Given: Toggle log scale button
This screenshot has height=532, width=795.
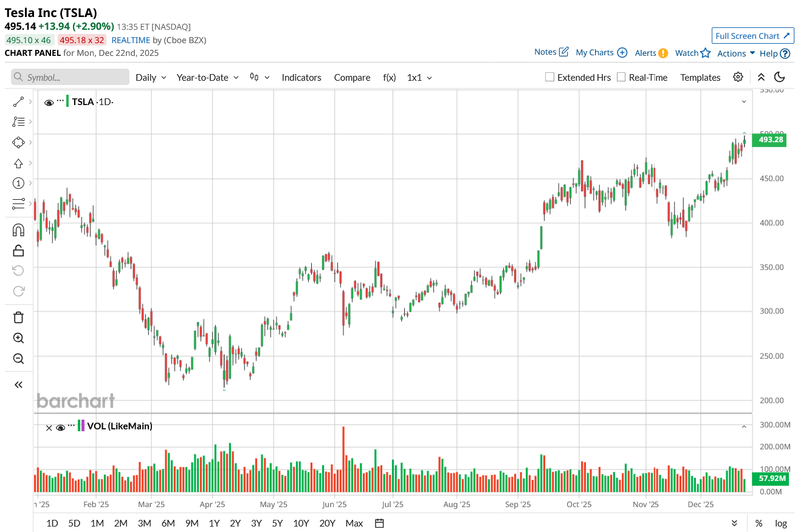Looking at the screenshot, I should [780, 523].
